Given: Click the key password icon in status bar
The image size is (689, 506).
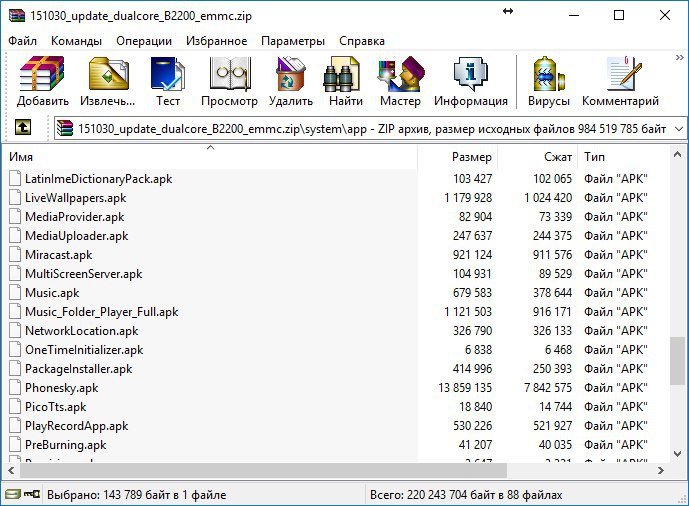Looking at the screenshot, I should pyautogui.click(x=32, y=494).
